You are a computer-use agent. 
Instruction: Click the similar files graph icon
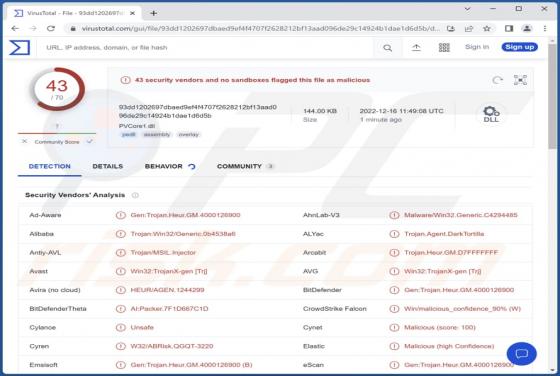tap(520, 80)
